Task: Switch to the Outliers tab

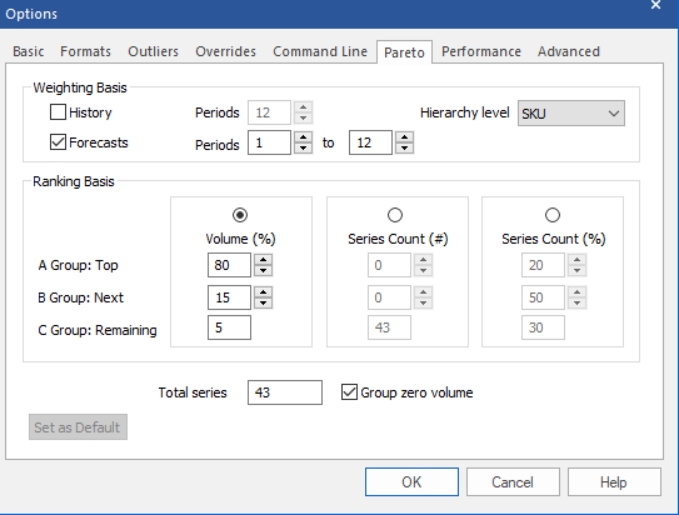Action: [x=153, y=52]
